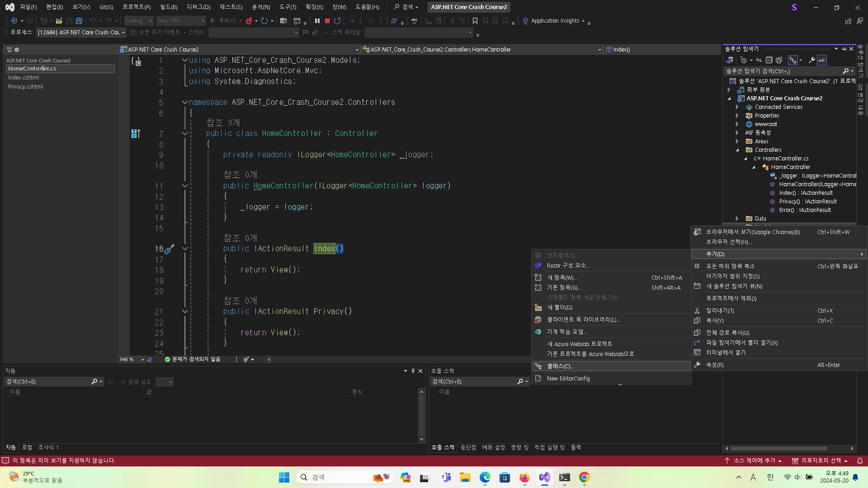Click the 자동 window vertical scrollbar
868x488 pixels.
tap(421, 416)
